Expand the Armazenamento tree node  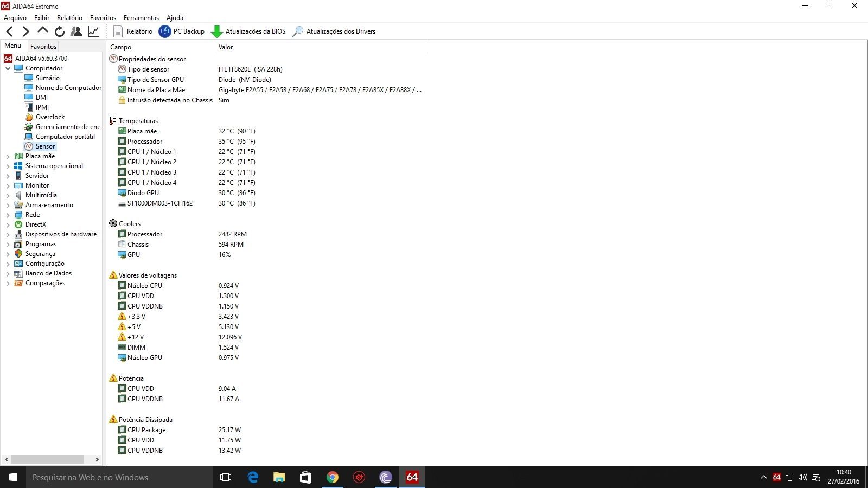[x=8, y=205]
